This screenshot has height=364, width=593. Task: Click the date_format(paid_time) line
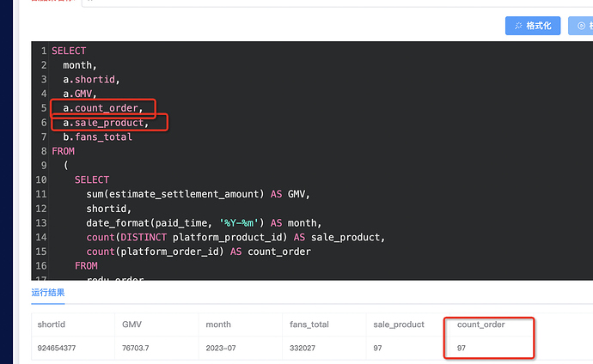(x=204, y=223)
